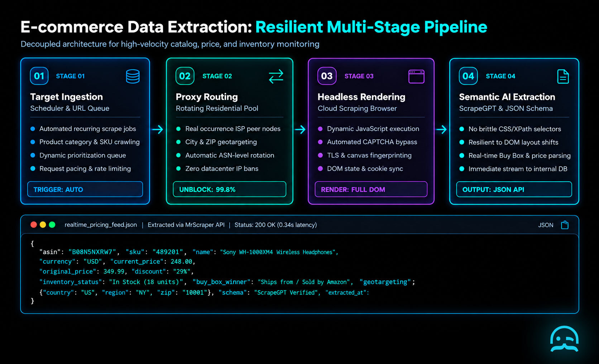Click the 'STAGE 02' label
Image resolution: width=599 pixels, height=364 pixels.
coord(217,76)
